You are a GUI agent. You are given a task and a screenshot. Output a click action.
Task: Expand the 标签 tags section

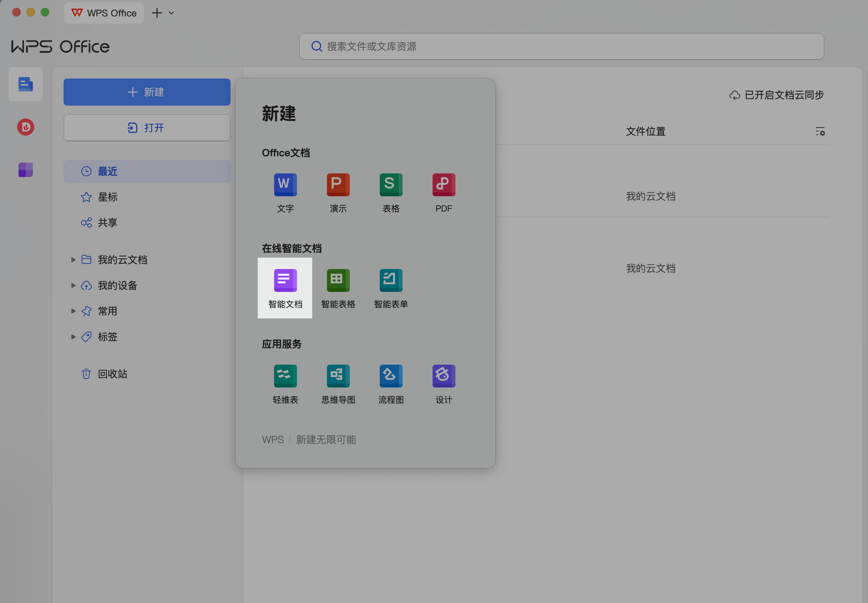(73, 336)
